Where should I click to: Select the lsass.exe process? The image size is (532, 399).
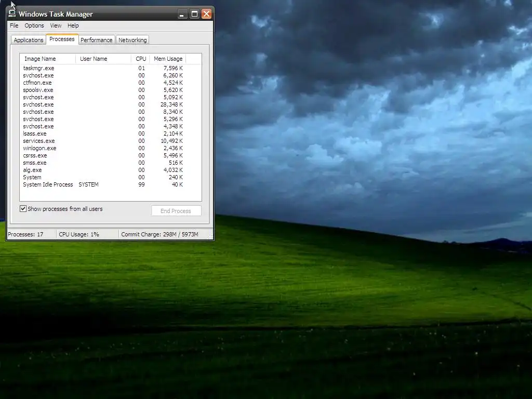pos(103,134)
